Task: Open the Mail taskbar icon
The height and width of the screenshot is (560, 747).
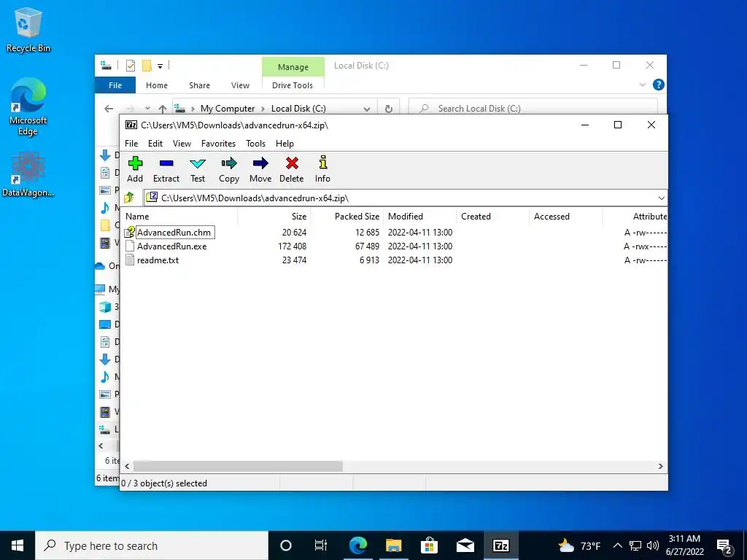Action: (465, 545)
